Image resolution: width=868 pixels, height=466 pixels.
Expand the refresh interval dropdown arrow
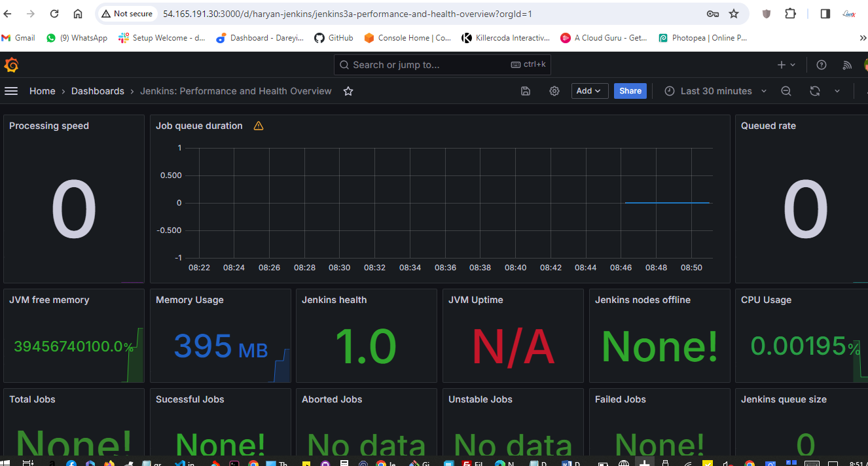coord(837,91)
